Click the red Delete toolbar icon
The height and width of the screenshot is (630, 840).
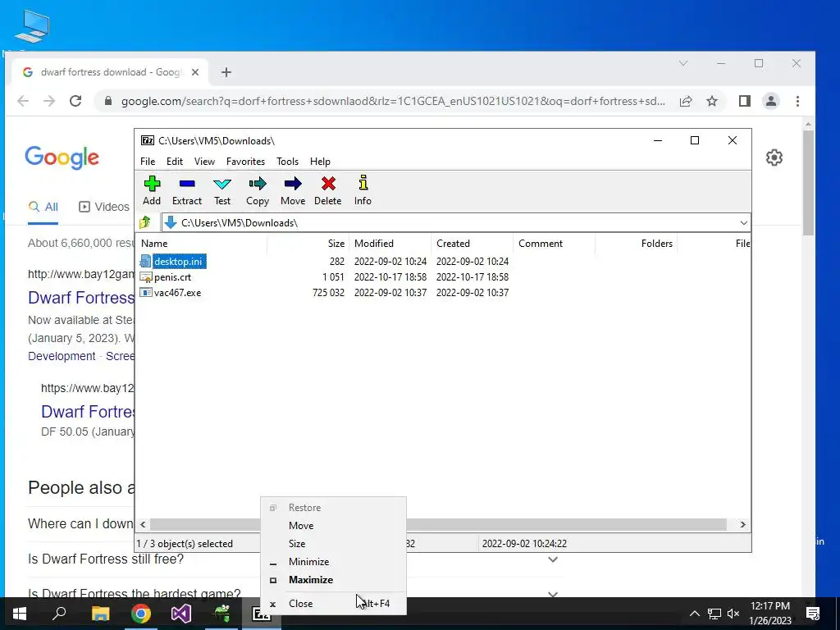[328, 184]
